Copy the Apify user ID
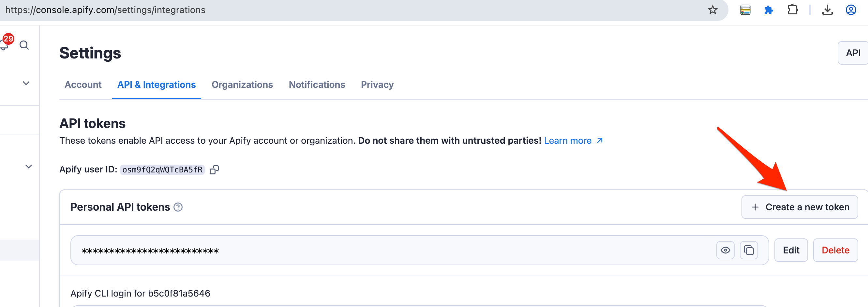 click(x=214, y=170)
